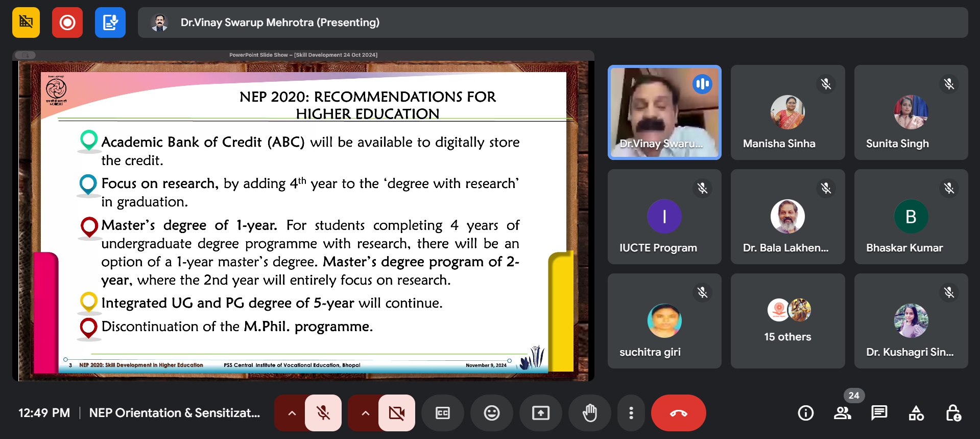This screenshot has width=980, height=439.
Task: Open the 15 others participant tile
Action: point(787,321)
